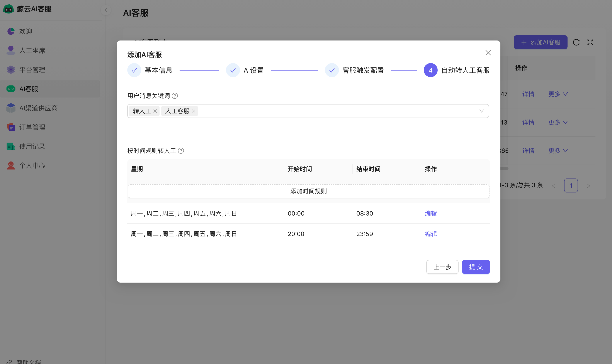This screenshot has height=364, width=612.
Task: Click help icon beside 用户消息关键词
Action: [175, 96]
